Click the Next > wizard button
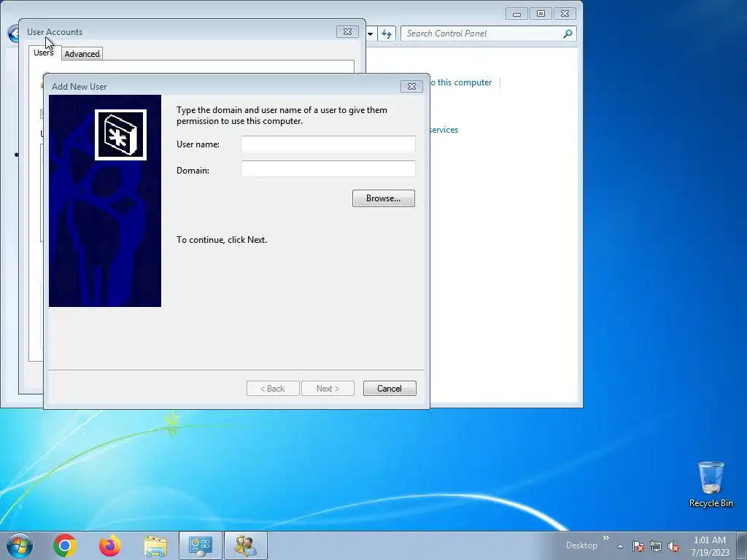The height and width of the screenshot is (560, 747). pos(328,388)
